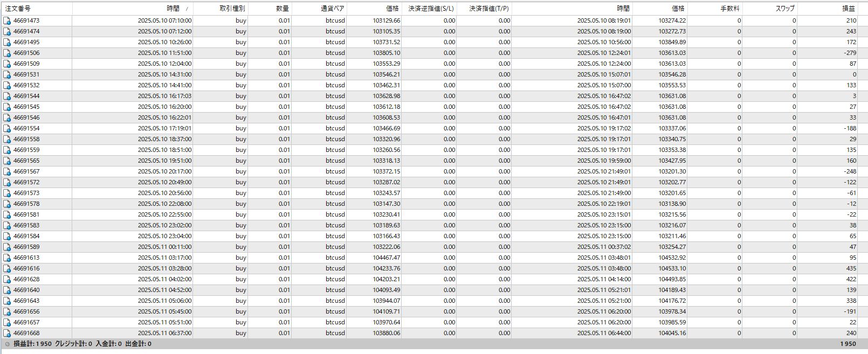
Task: Sort by the 手数料 column header
Action: 730,9
